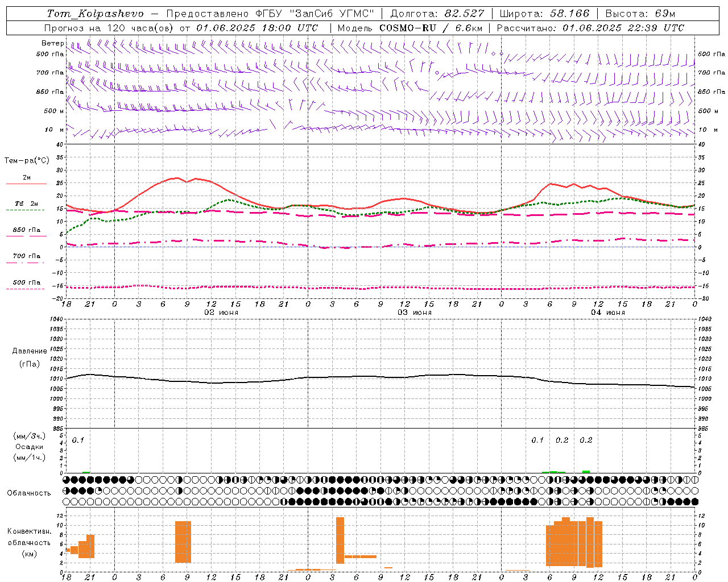Viewport: 728px width, 582px height.
Task: Click the Рассчитано: 01.06.2025 22:39 UTC timestamp
Action: (x=590, y=28)
